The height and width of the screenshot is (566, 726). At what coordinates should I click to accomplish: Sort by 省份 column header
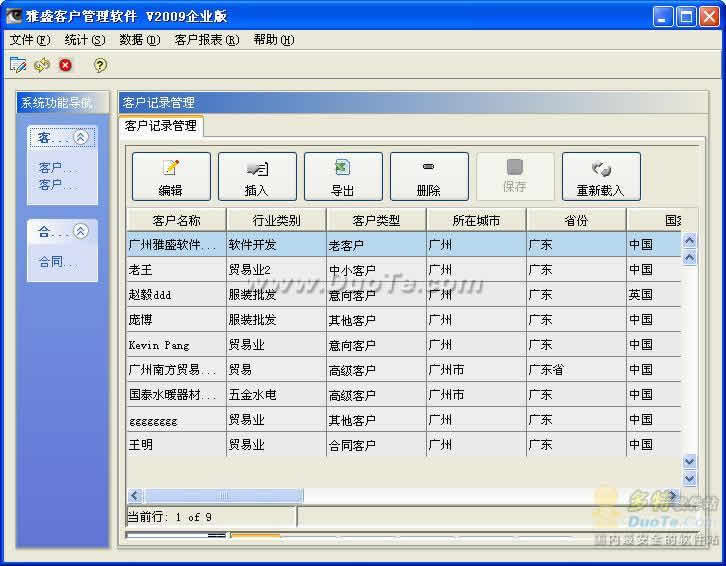576,220
